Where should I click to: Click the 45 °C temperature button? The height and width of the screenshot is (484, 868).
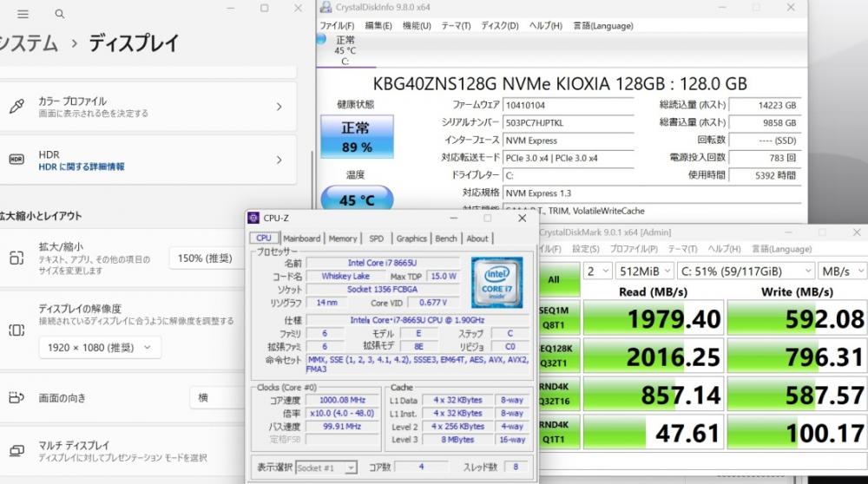tap(357, 199)
